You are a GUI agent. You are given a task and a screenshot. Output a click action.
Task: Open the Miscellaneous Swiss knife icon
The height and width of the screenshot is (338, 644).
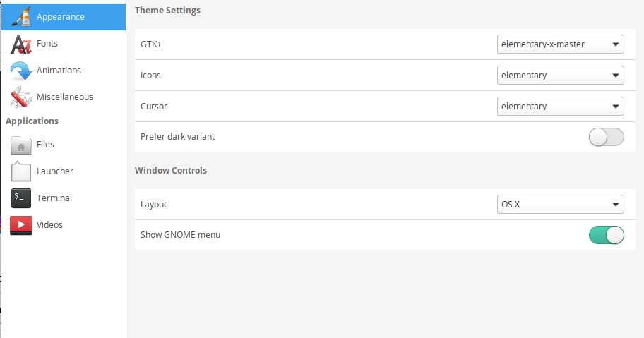tap(21, 97)
